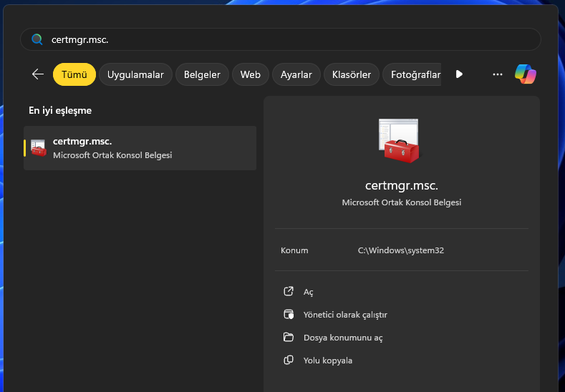Click the C:\Windows\system32 location path
This screenshot has width=565, height=392.
401,250
